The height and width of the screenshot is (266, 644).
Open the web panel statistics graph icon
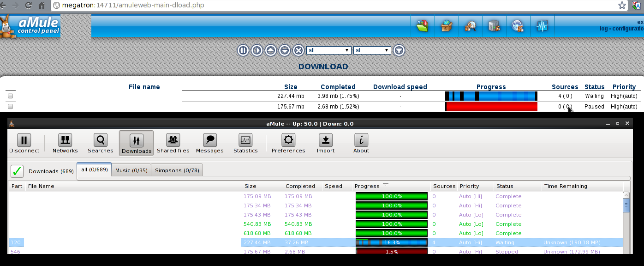(542, 26)
